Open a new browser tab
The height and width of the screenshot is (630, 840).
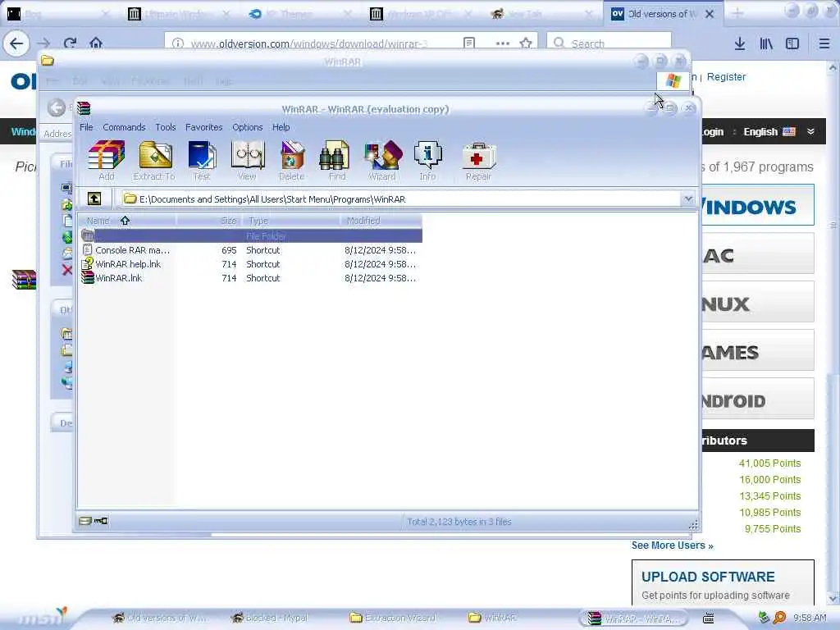point(737,14)
